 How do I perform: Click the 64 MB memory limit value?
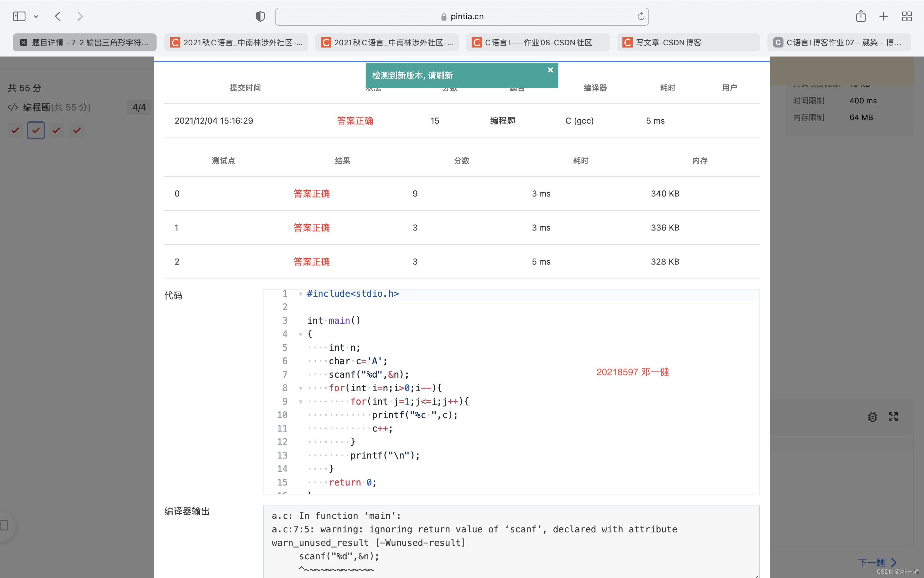(861, 118)
